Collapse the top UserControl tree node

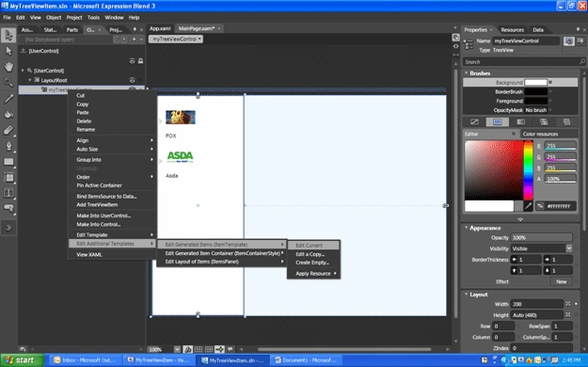(23, 71)
